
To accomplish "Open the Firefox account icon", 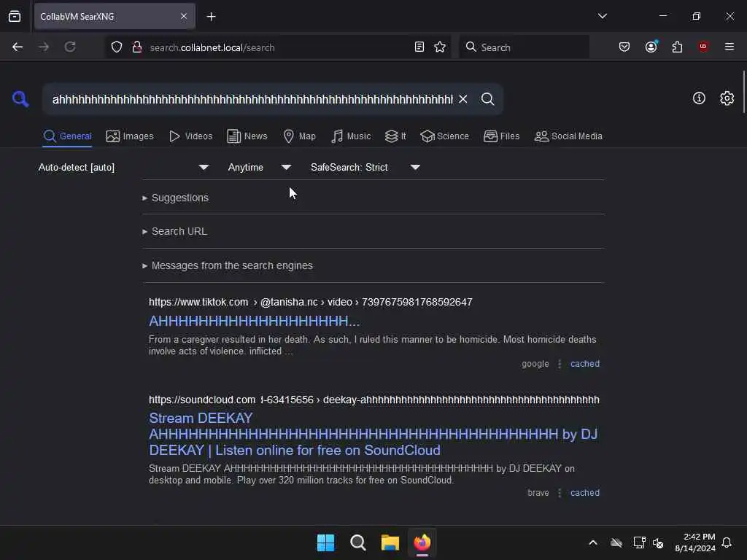I will click(651, 47).
